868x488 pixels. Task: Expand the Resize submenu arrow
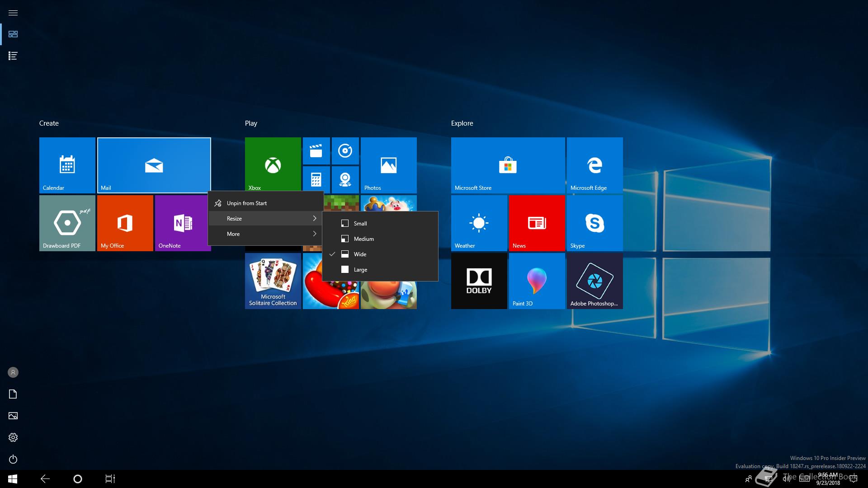tap(315, 218)
